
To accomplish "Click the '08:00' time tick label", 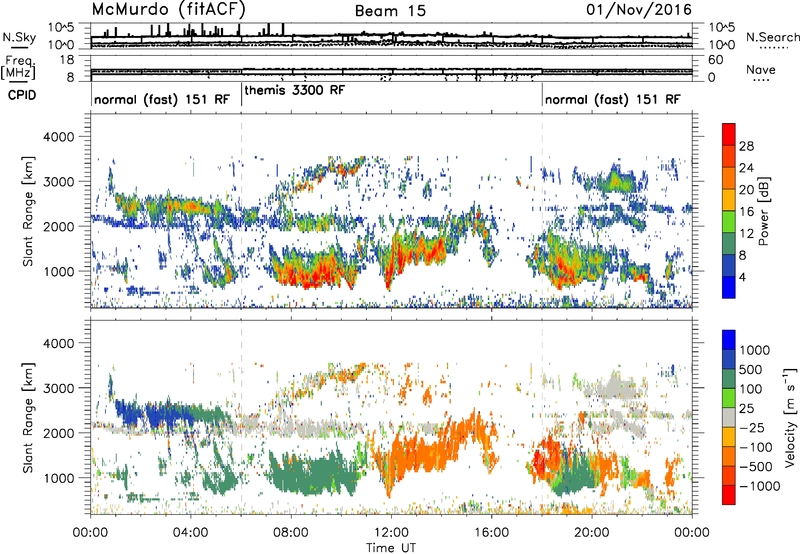I will 291,533.
